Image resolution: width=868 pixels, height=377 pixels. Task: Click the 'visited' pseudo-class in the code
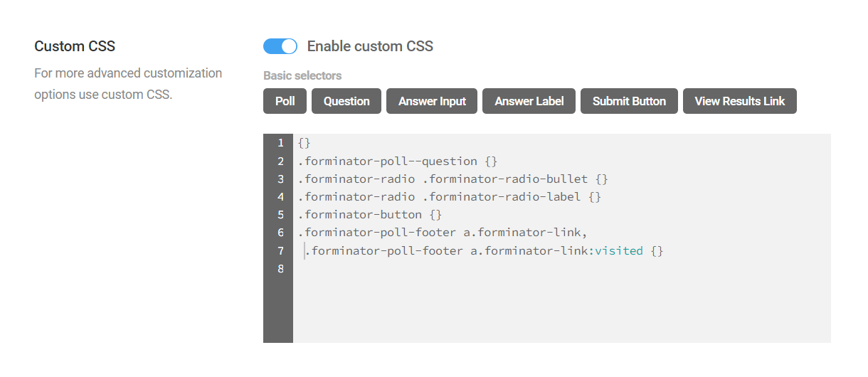tap(619, 250)
